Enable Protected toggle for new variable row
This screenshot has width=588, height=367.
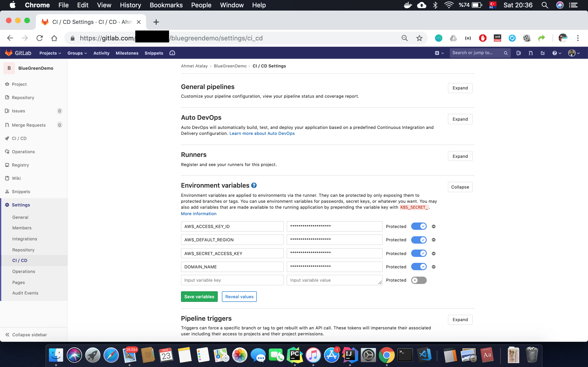click(419, 280)
